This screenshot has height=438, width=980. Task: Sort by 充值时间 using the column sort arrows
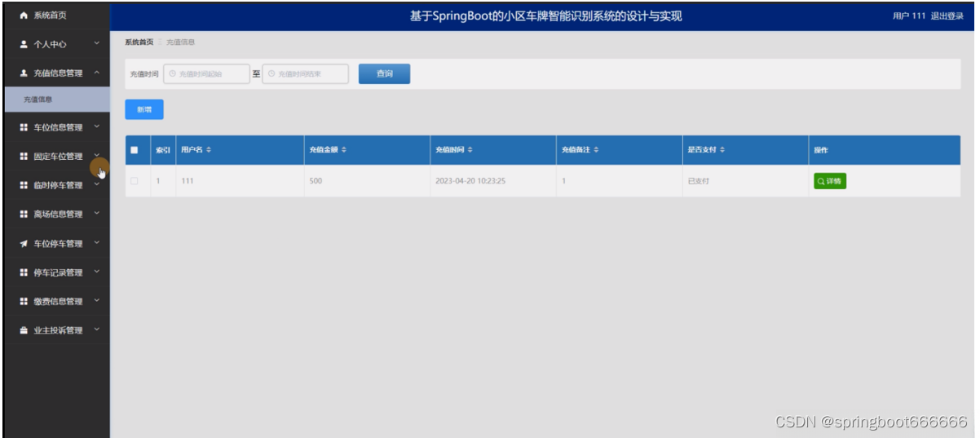click(x=470, y=150)
